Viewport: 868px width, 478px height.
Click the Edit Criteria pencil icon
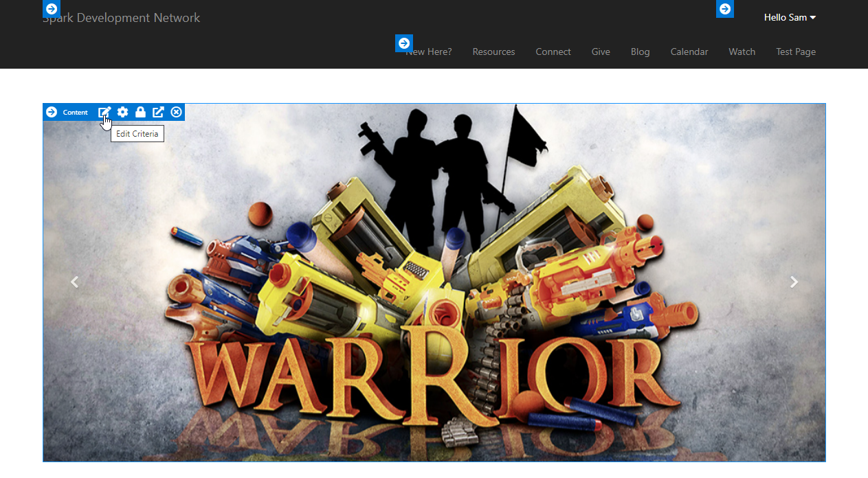(104, 112)
